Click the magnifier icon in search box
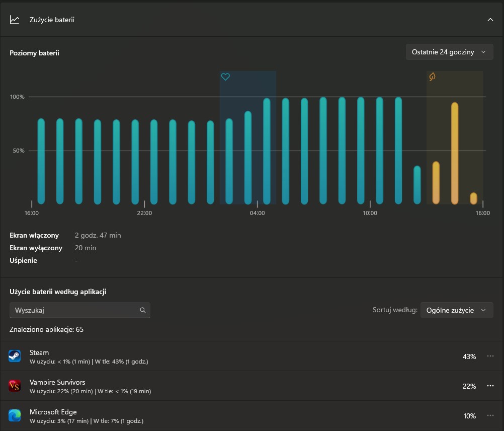 pos(143,310)
